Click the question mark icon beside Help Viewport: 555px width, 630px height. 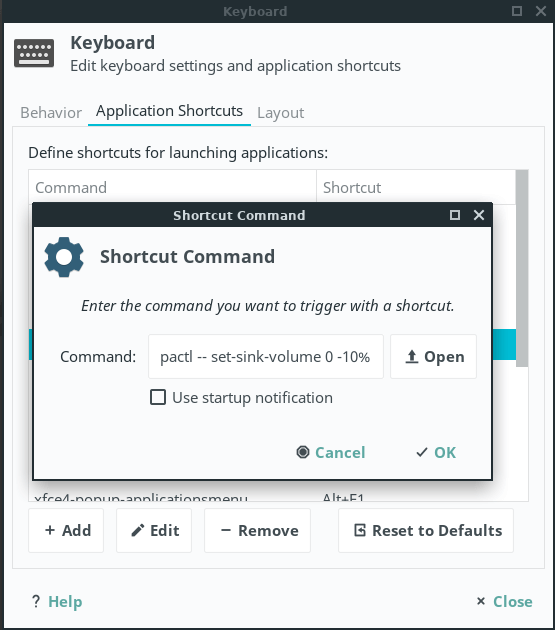[x=36, y=601]
